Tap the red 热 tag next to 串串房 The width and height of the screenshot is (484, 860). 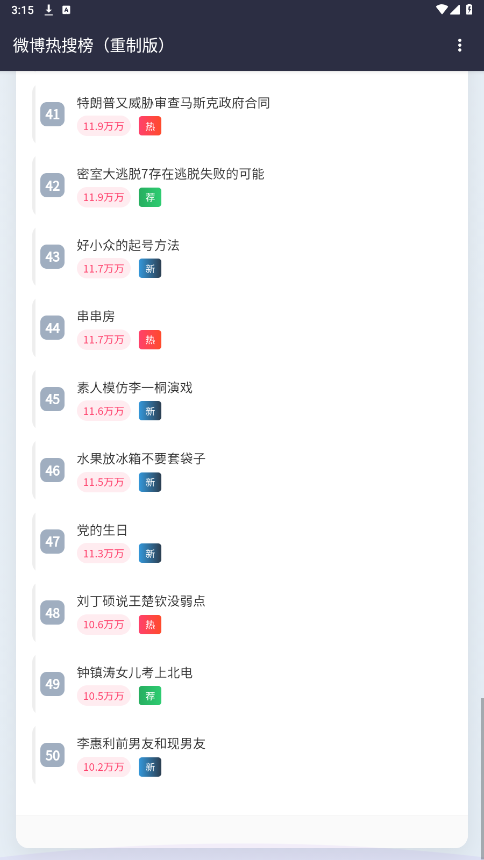(x=150, y=340)
